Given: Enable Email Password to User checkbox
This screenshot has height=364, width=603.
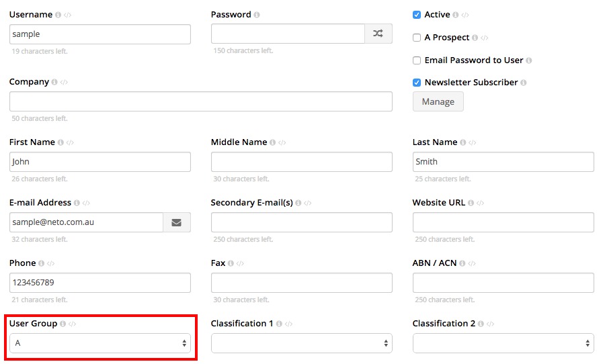Looking at the screenshot, I should pyautogui.click(x=417, y=60).
